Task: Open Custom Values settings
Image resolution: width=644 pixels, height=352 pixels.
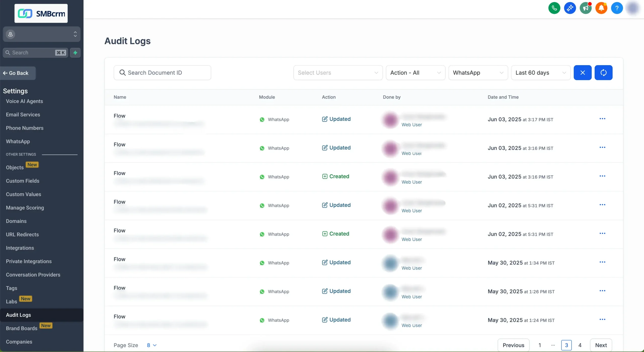Action: click(23, 194)
